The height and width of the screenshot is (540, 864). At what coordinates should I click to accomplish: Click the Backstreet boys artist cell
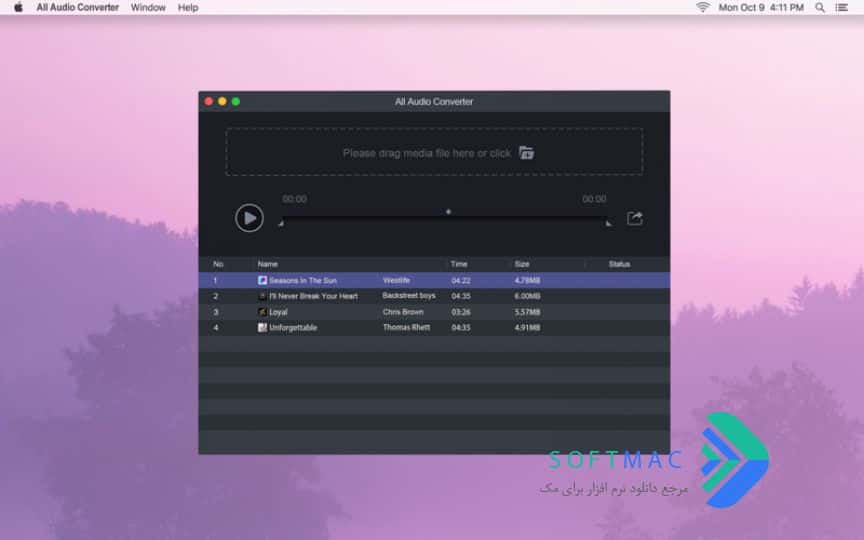coord(409,296)
